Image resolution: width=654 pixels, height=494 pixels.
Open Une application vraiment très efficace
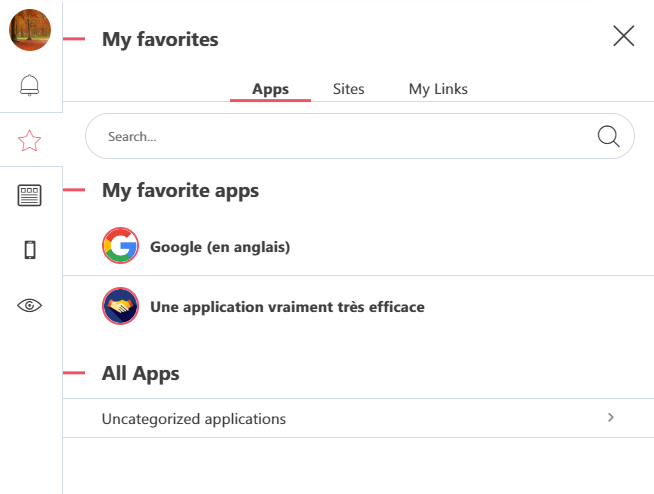coord(287,307)
